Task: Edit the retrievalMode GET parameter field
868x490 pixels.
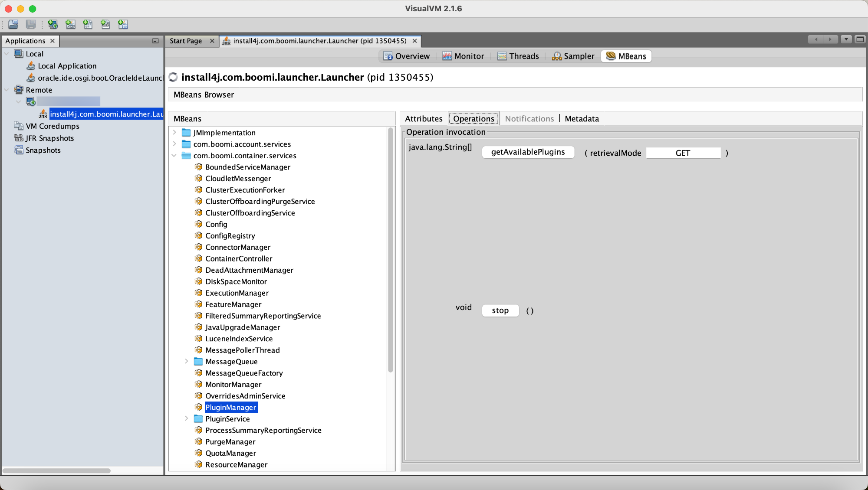Action: 683,153
